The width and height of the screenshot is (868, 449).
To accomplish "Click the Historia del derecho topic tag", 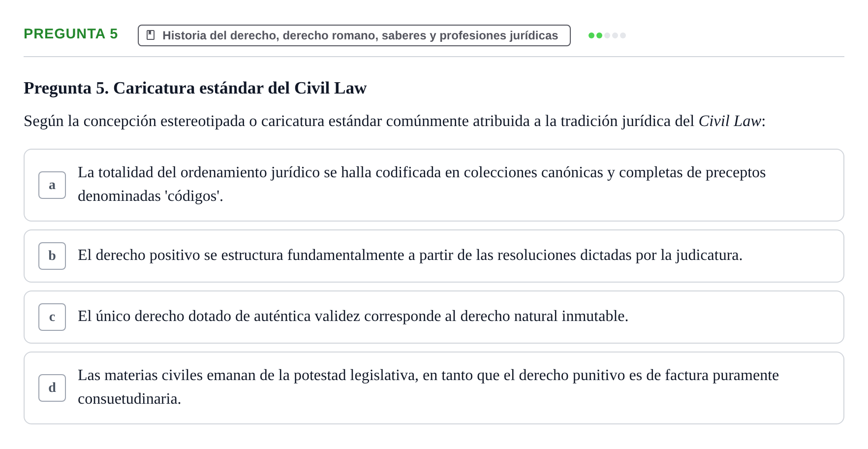I will click(x=354, y=35).
